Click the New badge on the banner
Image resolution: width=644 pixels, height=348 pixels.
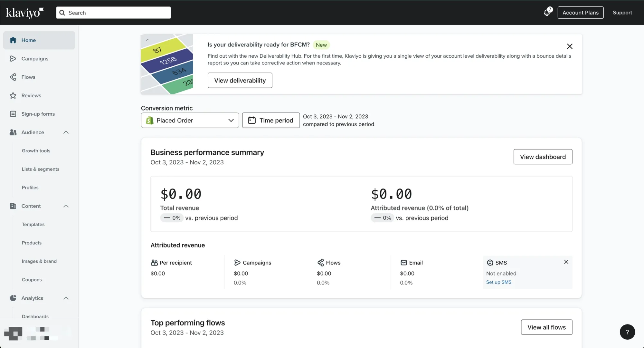pyautogui.click(x=321, y=45)
